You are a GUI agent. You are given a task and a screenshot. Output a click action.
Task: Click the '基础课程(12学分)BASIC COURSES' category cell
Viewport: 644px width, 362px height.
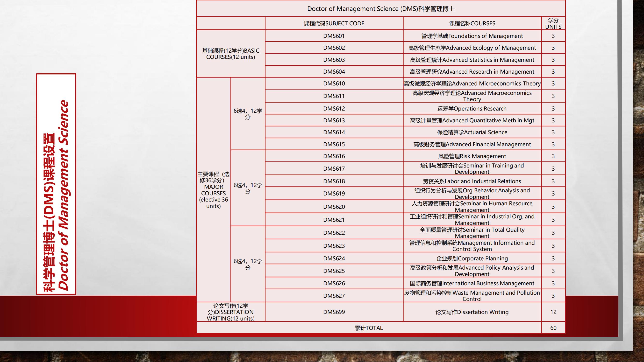231,54
